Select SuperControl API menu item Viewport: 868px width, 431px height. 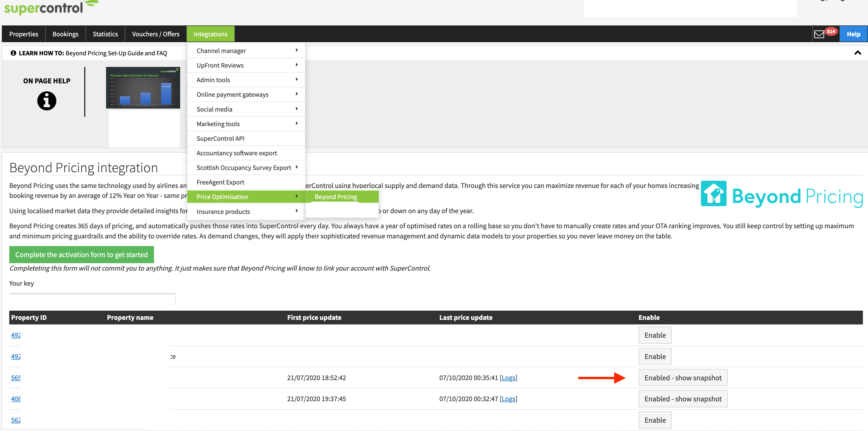click(246, 138)
